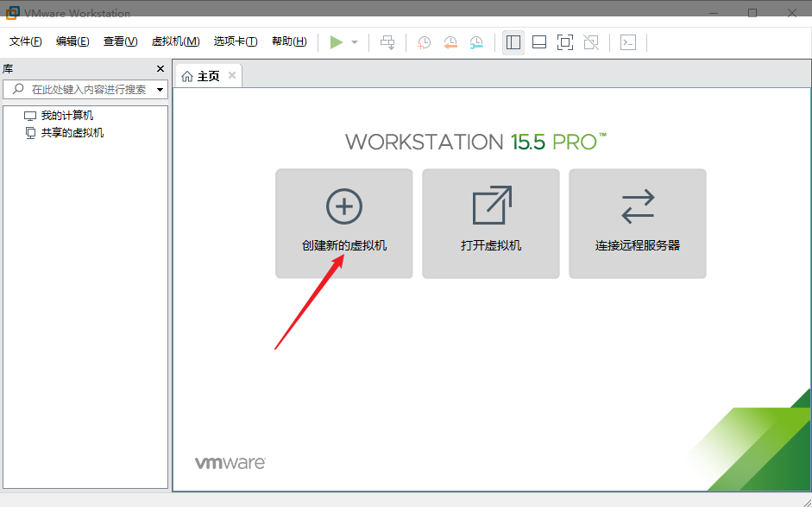Open the power options dropdown arrow
Screen dimensions: 812x507
click(355, 42)
